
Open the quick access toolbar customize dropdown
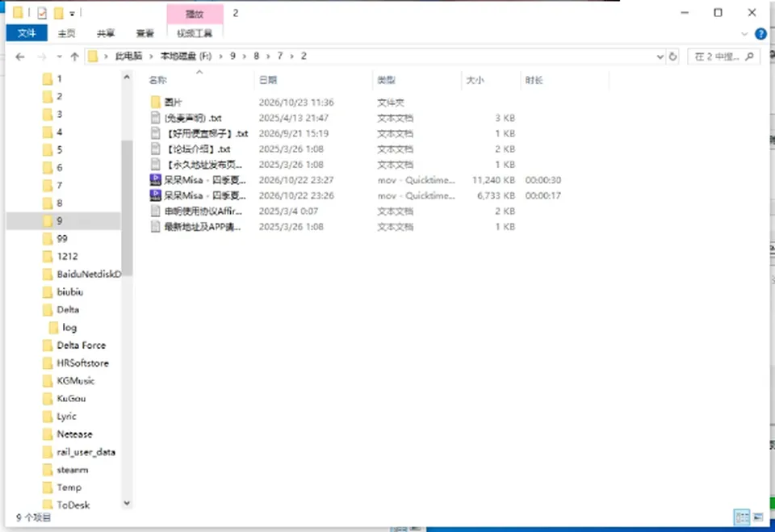(x=72, y=14)
